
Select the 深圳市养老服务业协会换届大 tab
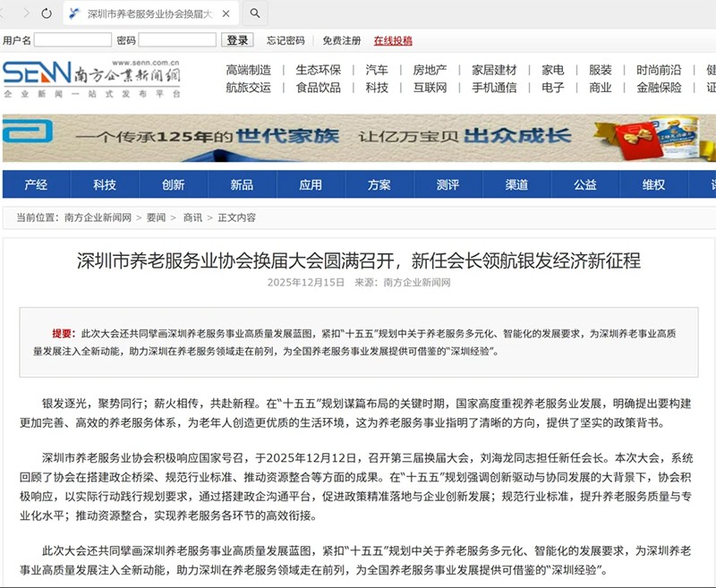[x=150, y=14]
